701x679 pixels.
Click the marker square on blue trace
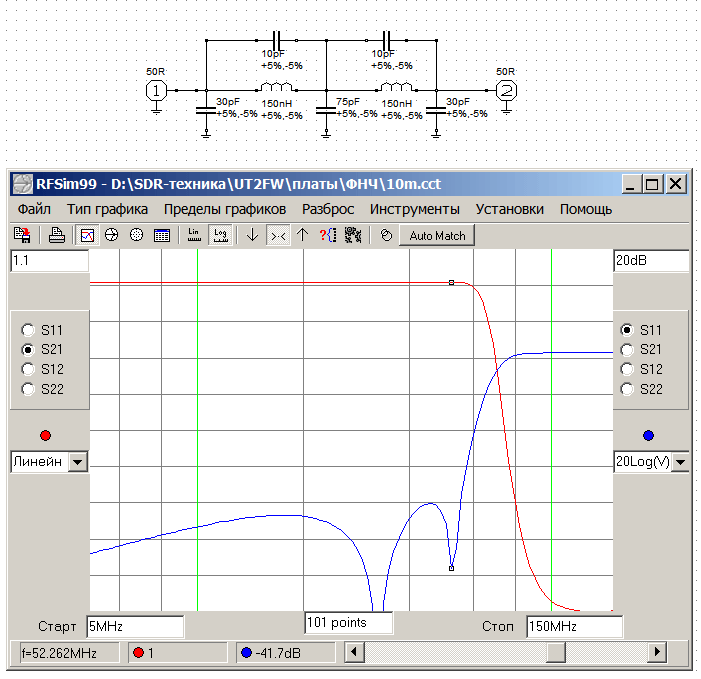pyautogui.click(x=452, y=568)
